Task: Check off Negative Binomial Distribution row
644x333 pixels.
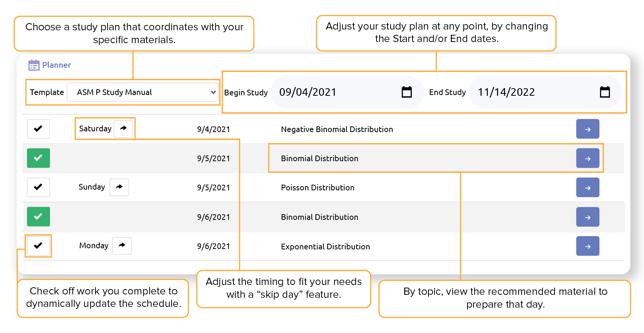Action: click(x=38, y=129)
